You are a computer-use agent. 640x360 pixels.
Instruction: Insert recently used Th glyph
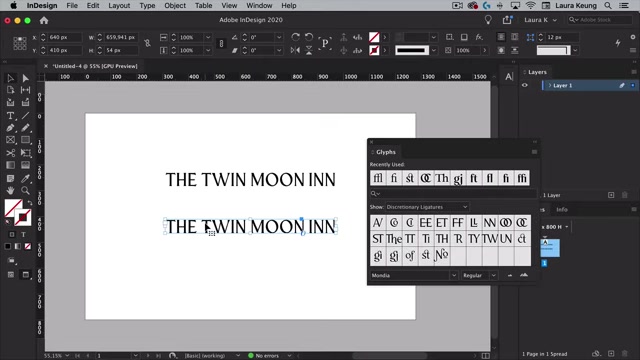pyautogui.click(x=442, y=178)
